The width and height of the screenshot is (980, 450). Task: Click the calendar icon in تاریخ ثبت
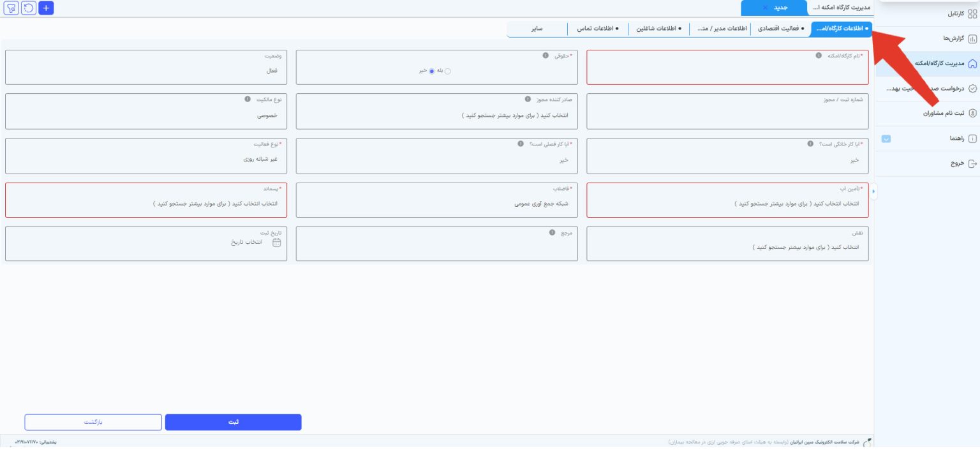277,243
